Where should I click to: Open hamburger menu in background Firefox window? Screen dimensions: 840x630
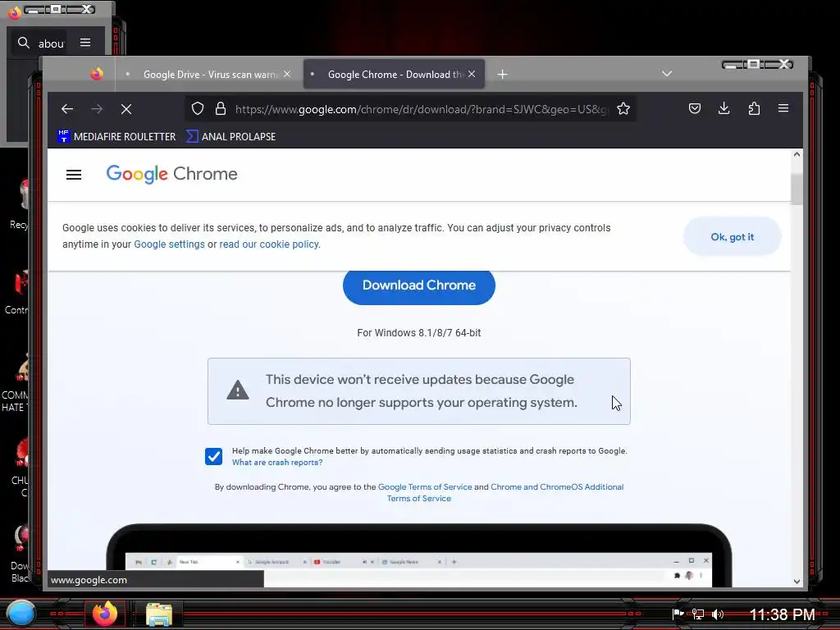[x=85, y=43]
